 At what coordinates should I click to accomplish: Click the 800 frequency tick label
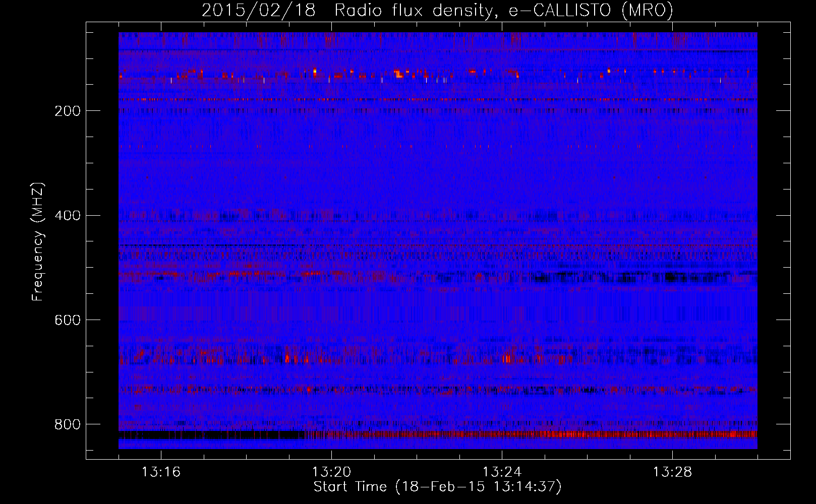pyautogui.click(x=68, y=425)
